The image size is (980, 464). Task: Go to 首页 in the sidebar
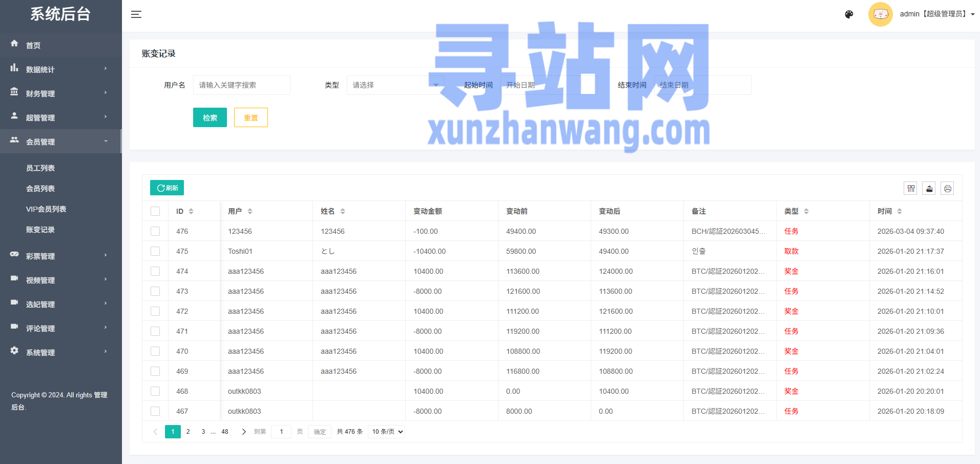coord(33,45)
